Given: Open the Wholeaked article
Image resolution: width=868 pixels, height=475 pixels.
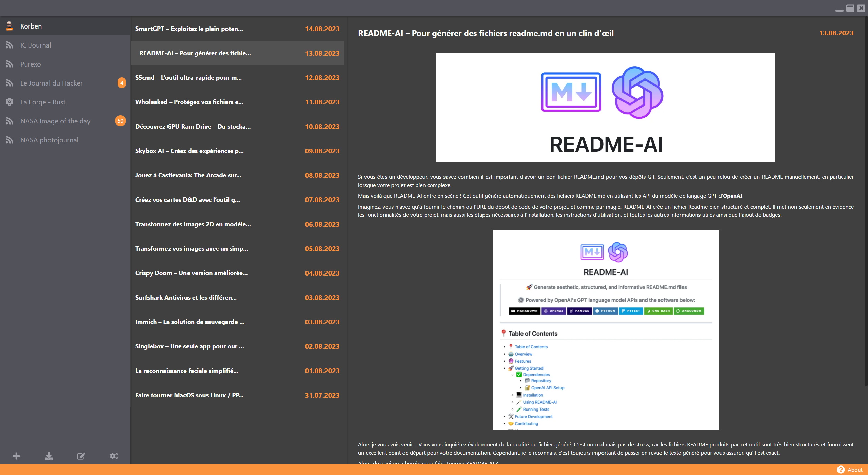Looking at the screenshot, I should point(237,102).
